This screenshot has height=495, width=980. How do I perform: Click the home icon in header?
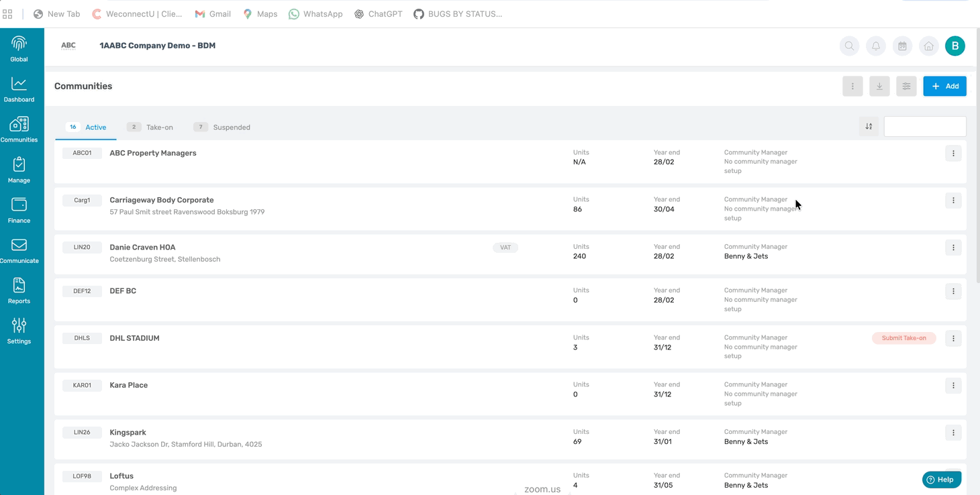(x=929, y=46)
